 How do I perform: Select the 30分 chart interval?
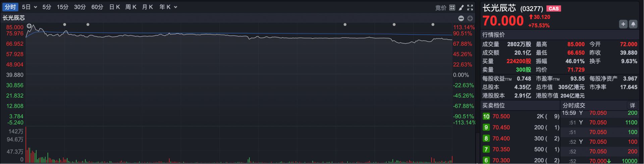[x=80, y=7]
